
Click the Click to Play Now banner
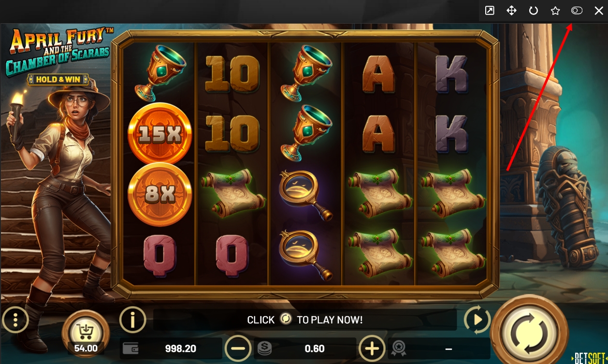coord(305,320)
